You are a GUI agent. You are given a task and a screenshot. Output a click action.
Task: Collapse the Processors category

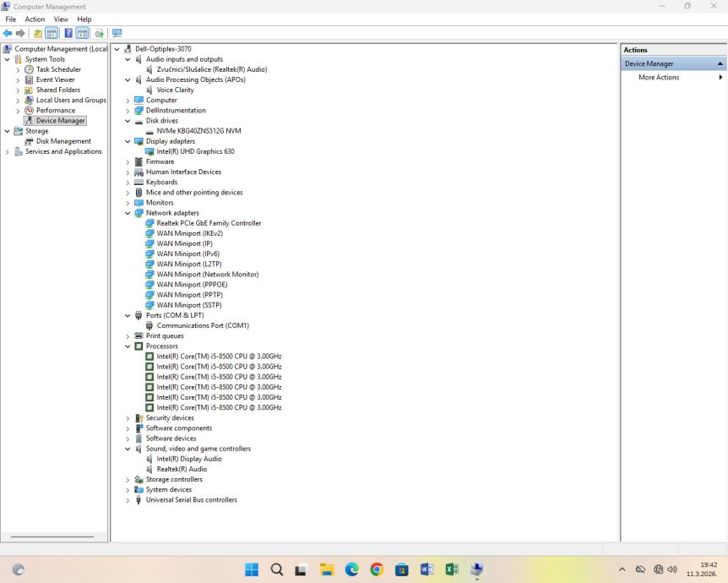(128, 346)
